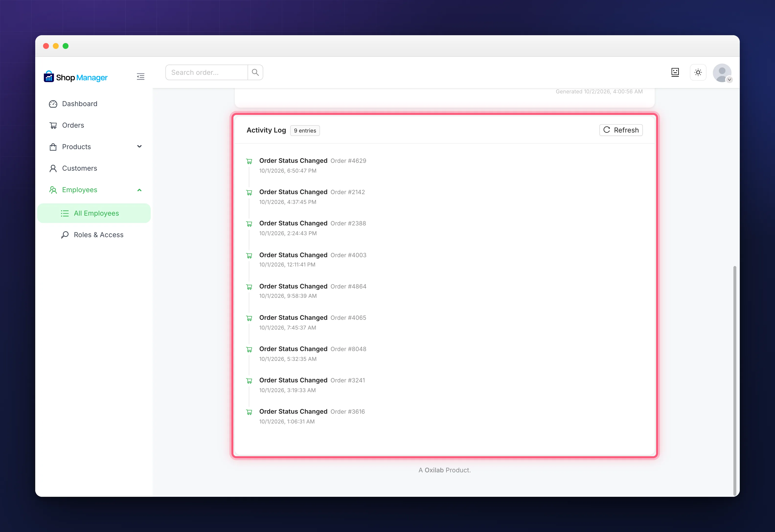Image resolution: width=775 pixels, height=532 pixels.
Task: Click the Activity Log heading
Action: tap(266, 130)
